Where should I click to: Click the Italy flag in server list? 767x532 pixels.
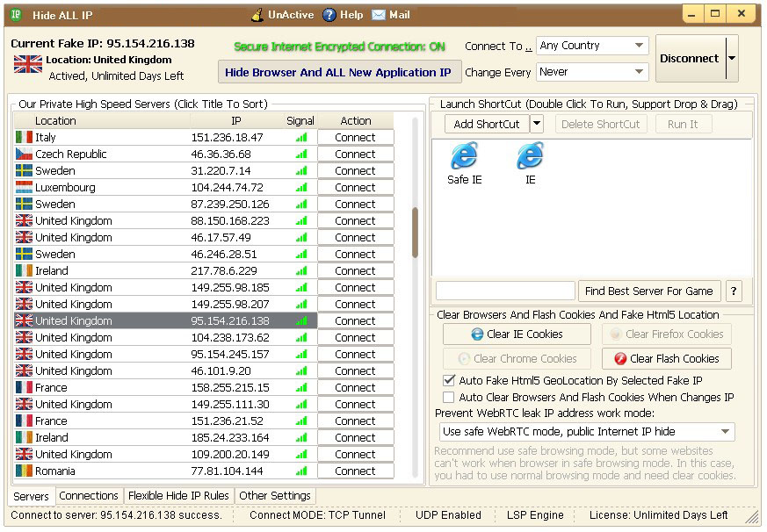pos(24,137)
